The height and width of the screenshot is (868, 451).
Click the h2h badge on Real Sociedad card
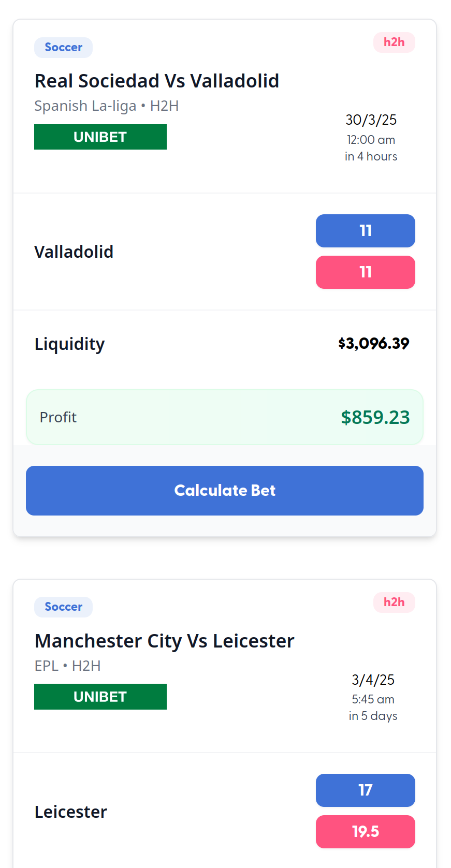coord(394,42)
